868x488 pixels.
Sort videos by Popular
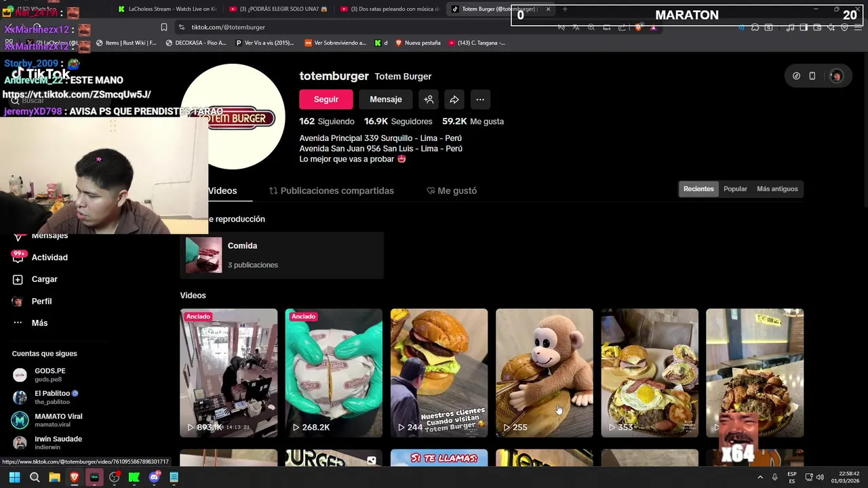coord(735,189)
